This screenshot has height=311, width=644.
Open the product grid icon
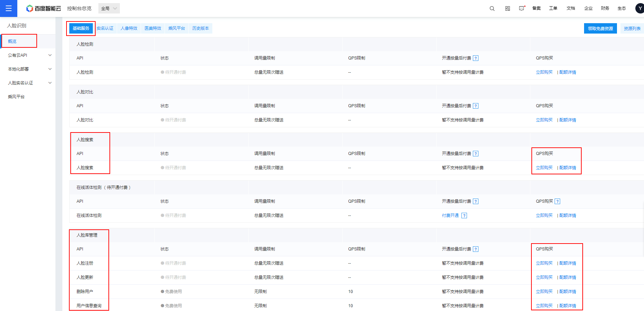coord(508,8)
